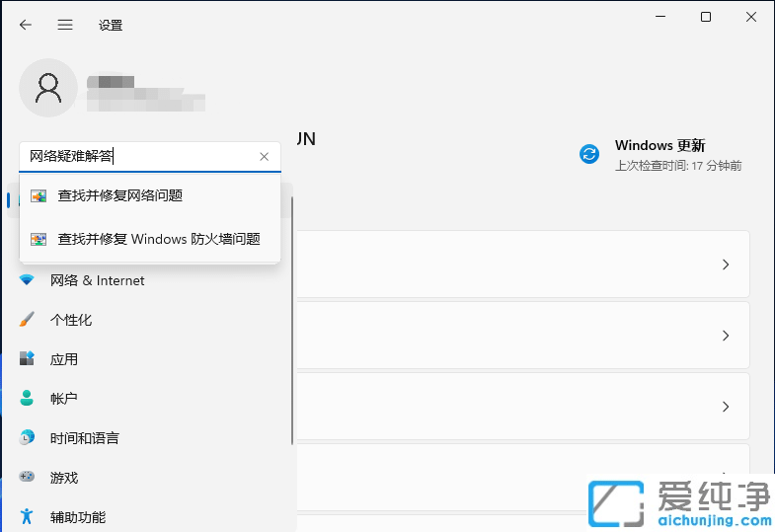This screenshot has height=532, width=775.
Task: Open Windows 更新 status link
Action: pyautogui.click(x=659, y=145)
